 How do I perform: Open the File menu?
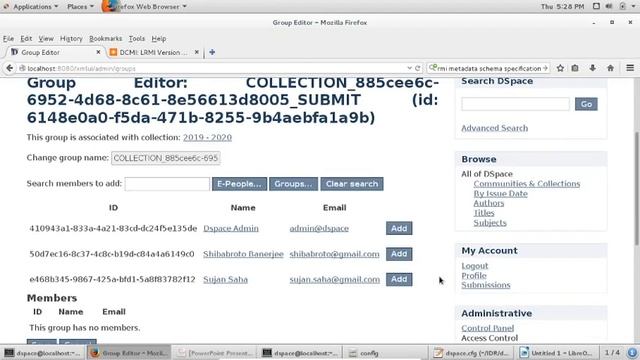(x=8, y=38)
